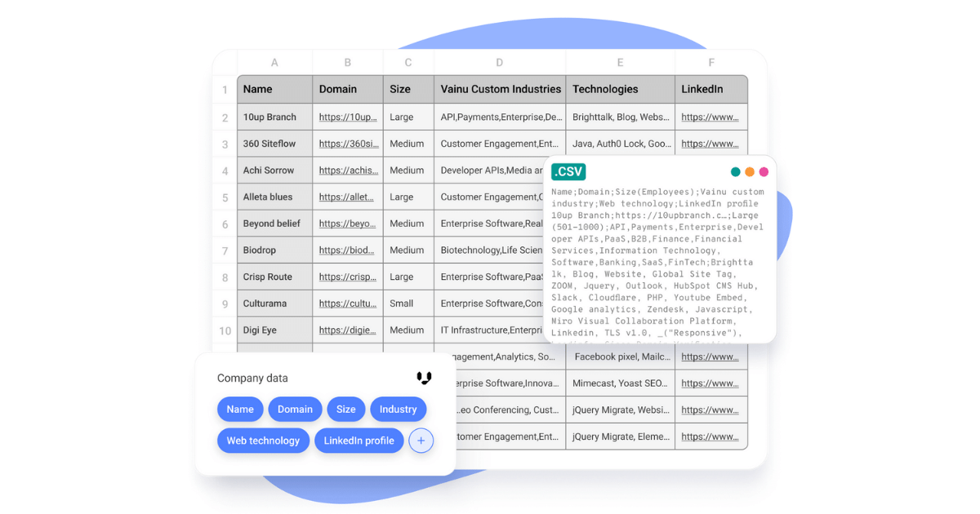
Task: Open the domain link for 10up Branch
Action: 347,117
